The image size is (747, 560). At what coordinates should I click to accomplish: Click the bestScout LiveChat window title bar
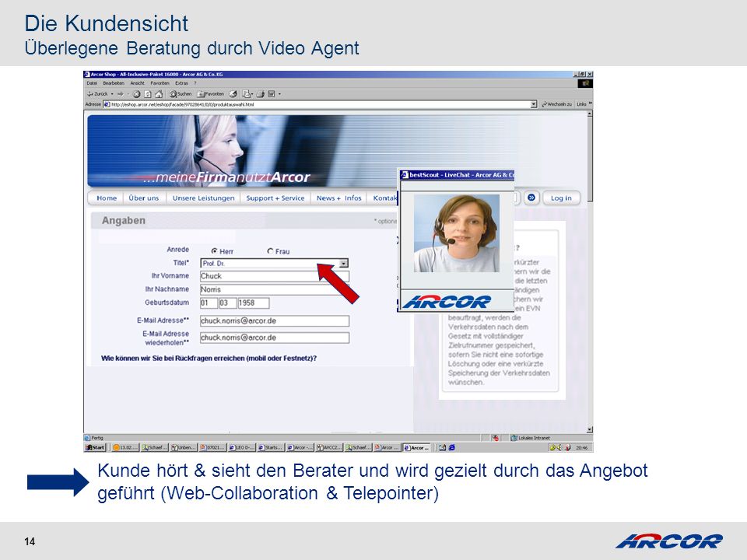(457, 175)
